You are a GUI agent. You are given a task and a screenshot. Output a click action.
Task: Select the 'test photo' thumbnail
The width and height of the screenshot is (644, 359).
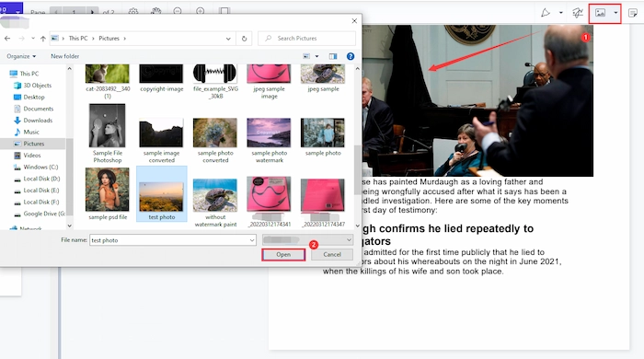[161, 194]
